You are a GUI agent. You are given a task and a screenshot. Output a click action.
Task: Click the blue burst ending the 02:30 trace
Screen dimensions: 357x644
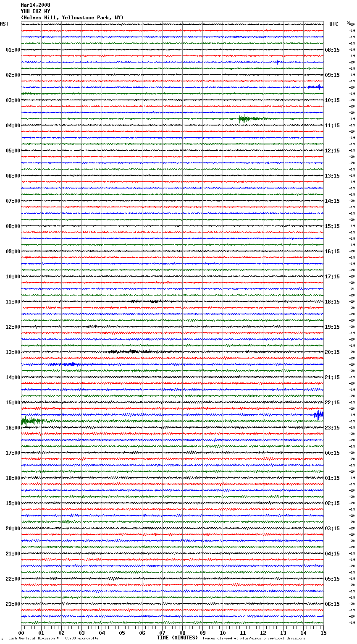(315, 87)
